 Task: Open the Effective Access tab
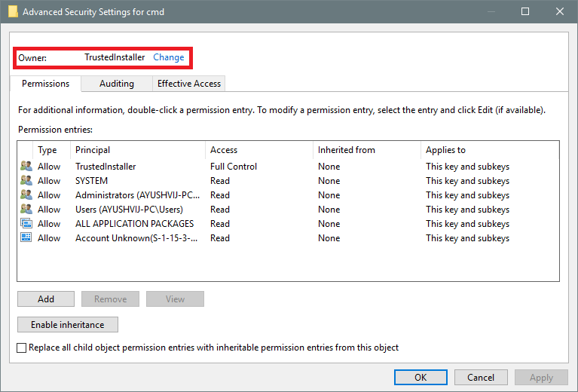click(189, 84)
